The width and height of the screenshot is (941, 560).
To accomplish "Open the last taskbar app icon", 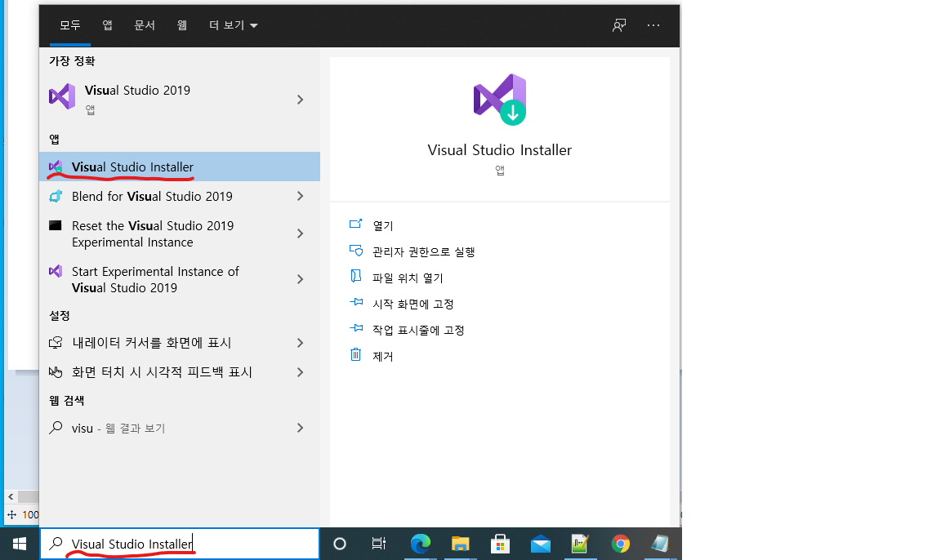I will [660, 544].
